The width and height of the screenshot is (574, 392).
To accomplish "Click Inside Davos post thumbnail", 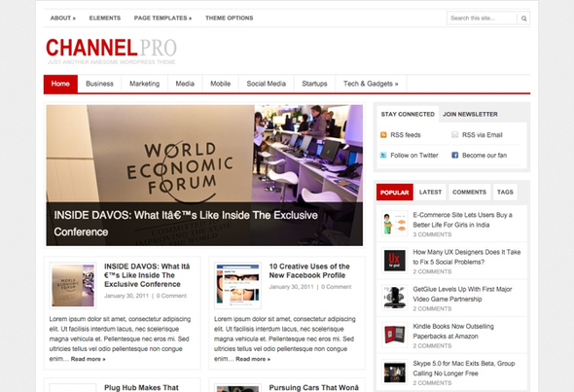I will click(73, 286).
